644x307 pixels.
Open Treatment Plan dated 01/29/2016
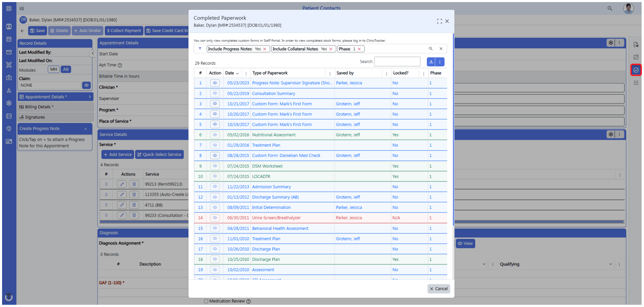(266, 145)
